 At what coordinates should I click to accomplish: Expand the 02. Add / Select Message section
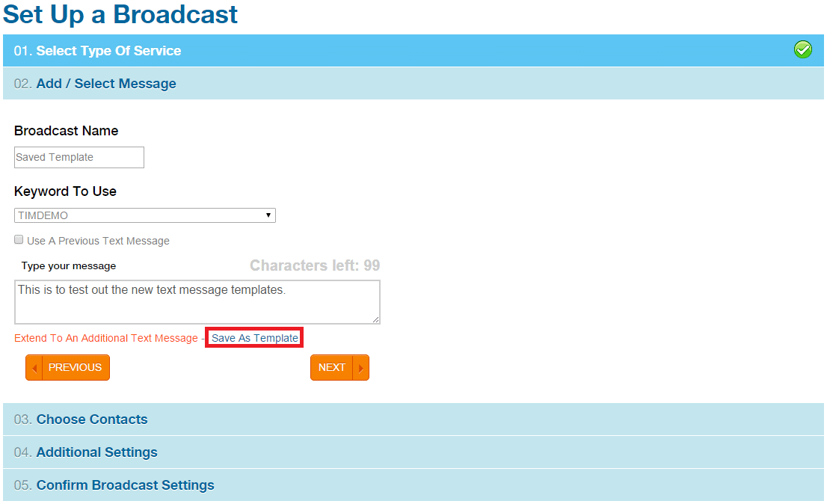point(413,83)
